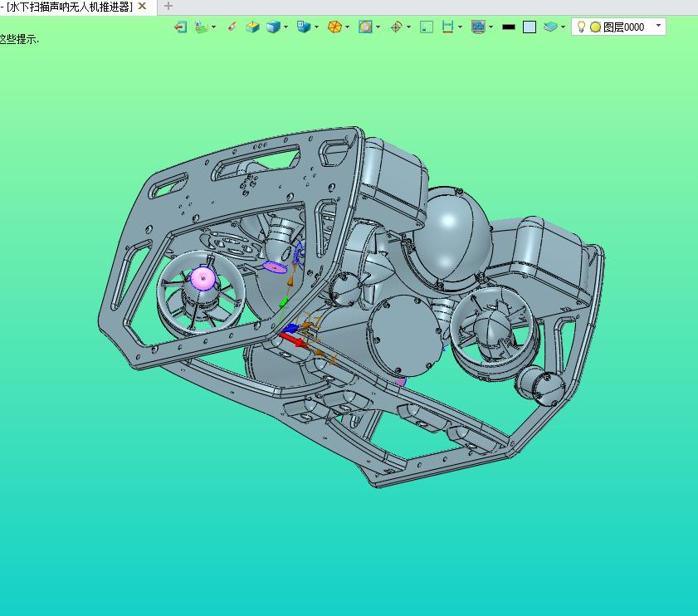Click the exit icon with red arrow

(x=180, y=27)
